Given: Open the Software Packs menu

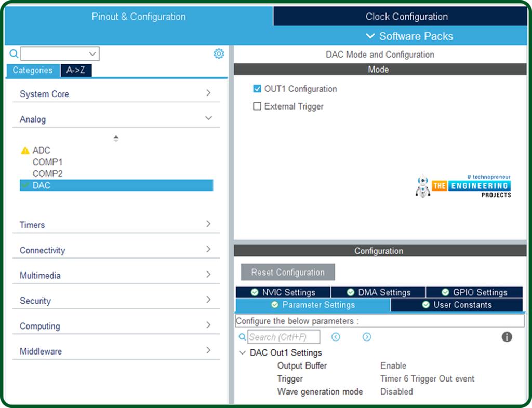Looking at the screenshot, I should (x=409, y=36).
